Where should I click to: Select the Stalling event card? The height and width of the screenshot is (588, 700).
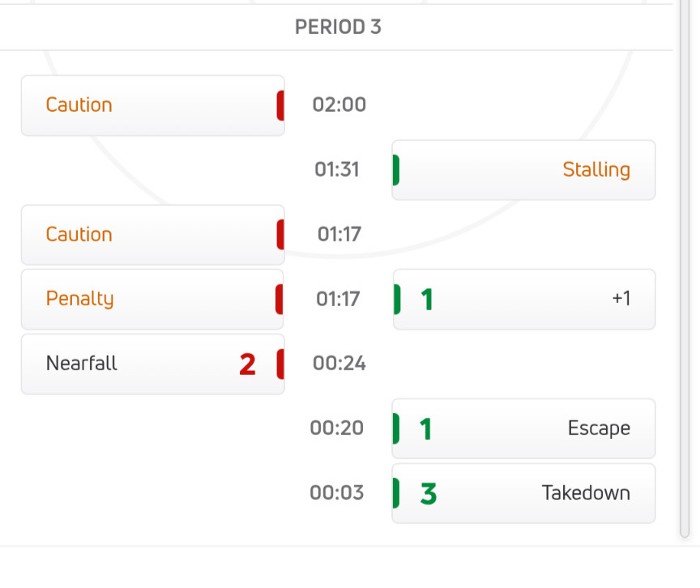(x=523, y=170)
